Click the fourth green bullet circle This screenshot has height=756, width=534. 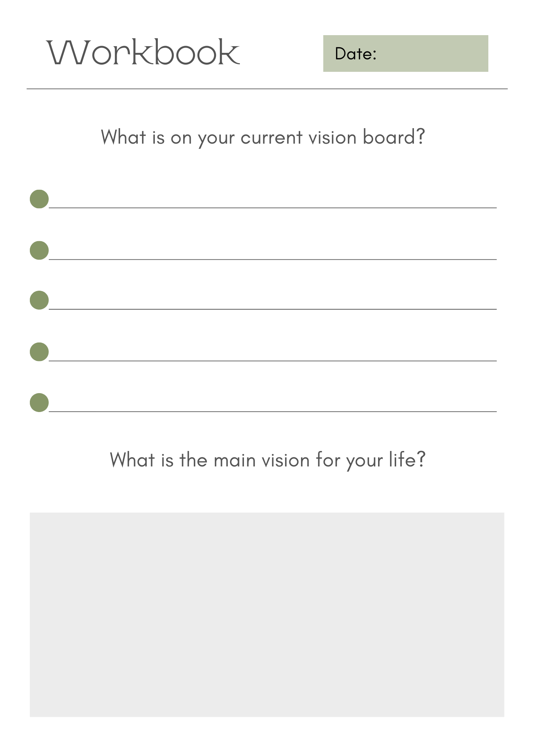pos(39,352)
